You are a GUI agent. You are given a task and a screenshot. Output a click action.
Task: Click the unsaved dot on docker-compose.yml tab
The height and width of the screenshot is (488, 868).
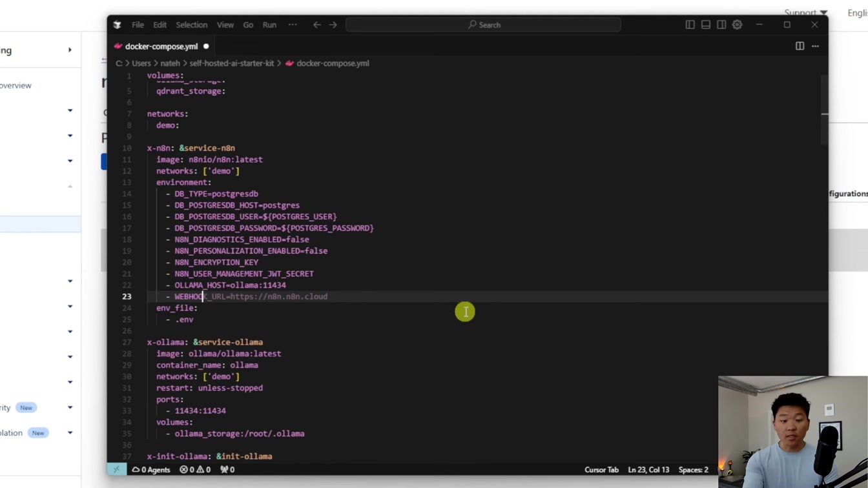tap(206, 46)
